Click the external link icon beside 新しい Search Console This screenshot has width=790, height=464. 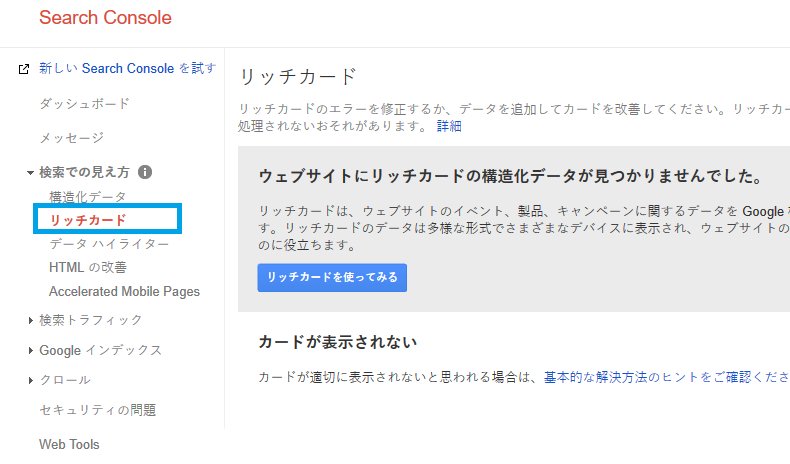coord(24,69)
